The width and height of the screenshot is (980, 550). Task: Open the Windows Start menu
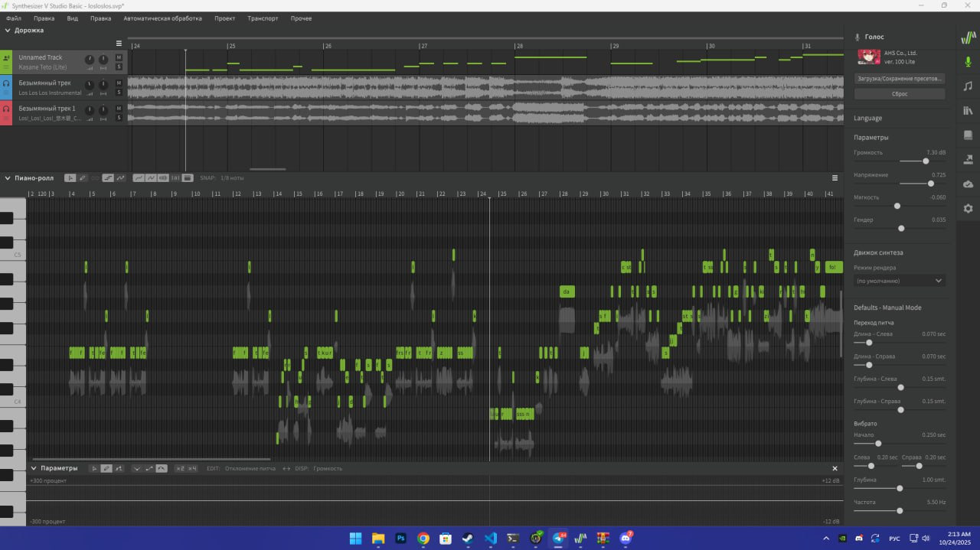(355, 538)
